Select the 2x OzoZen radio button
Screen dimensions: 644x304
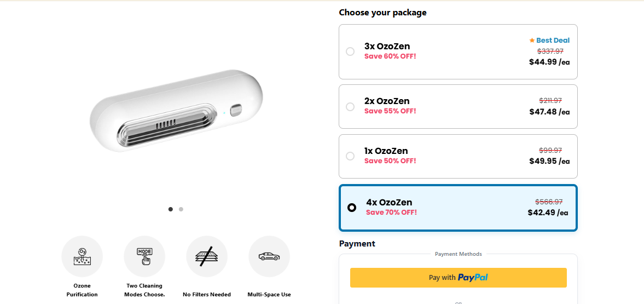click(350, 107)
